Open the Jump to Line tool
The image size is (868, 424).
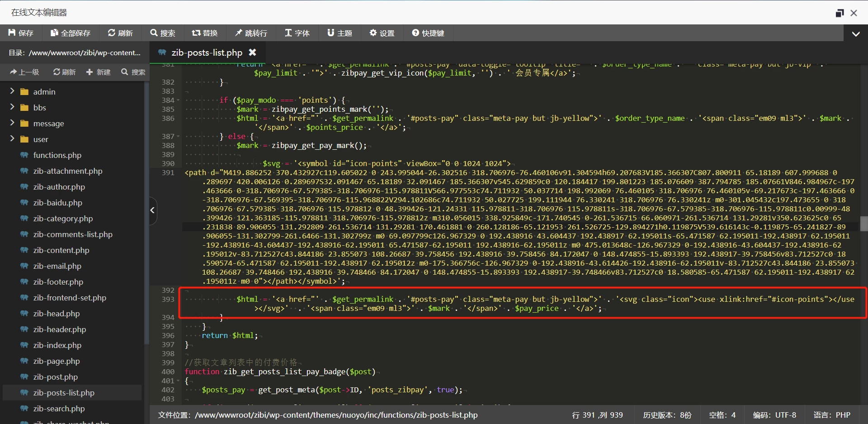tap(250, 33)
